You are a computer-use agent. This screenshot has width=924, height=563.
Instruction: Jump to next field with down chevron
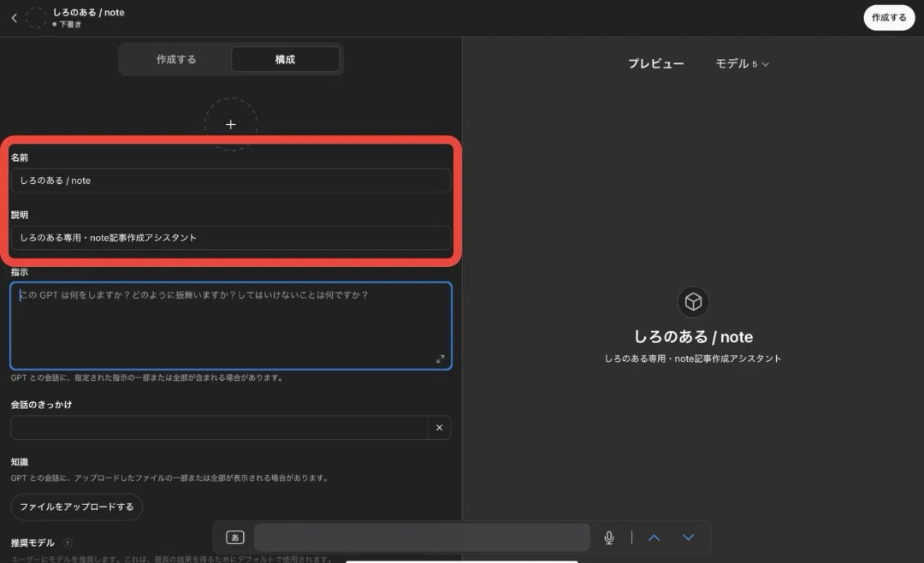tap(688, 537)
